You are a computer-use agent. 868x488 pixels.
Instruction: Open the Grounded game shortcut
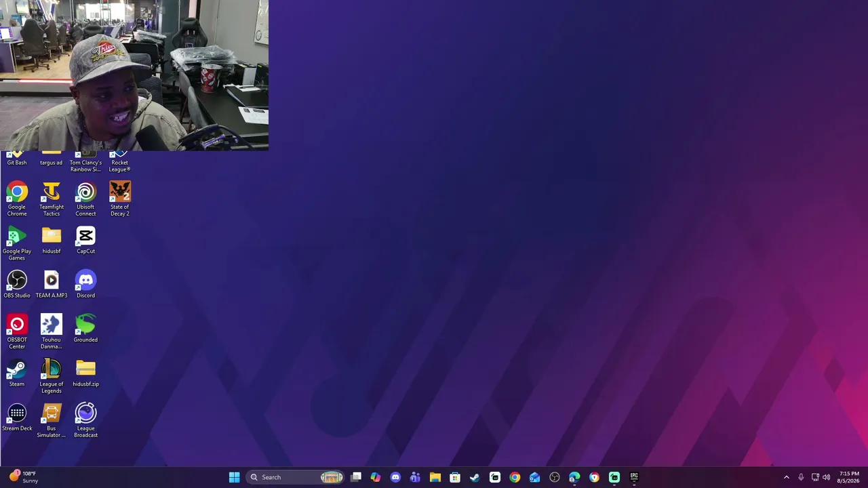tap(85, 329)
